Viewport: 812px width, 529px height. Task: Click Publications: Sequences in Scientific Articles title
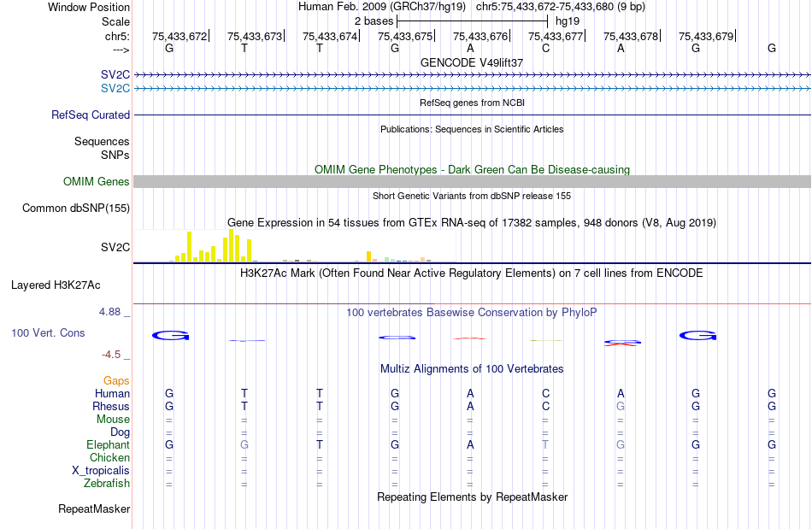tap(472, 129)
